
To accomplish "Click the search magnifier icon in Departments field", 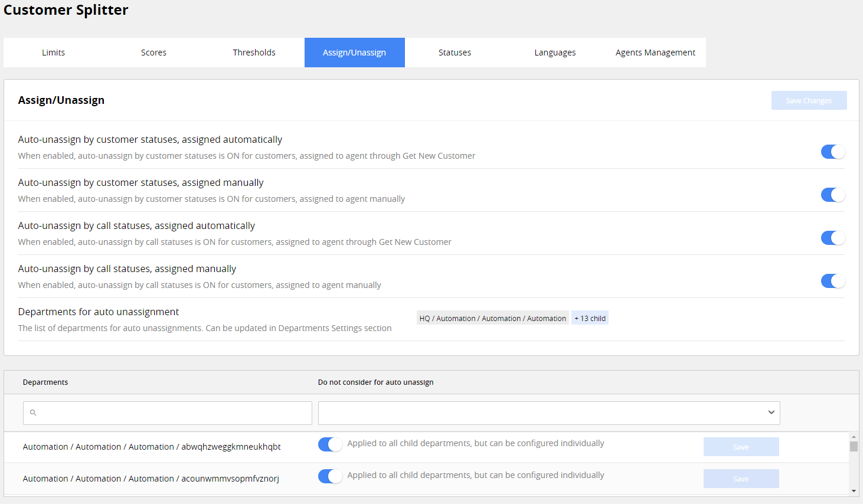I will click(x=32, y=413).
